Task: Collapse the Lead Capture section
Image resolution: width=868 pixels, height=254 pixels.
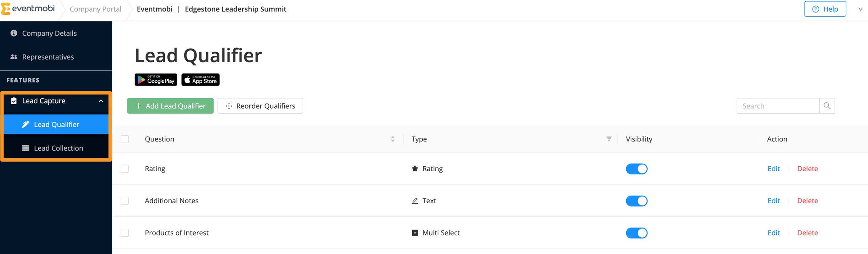Action: 100,101
